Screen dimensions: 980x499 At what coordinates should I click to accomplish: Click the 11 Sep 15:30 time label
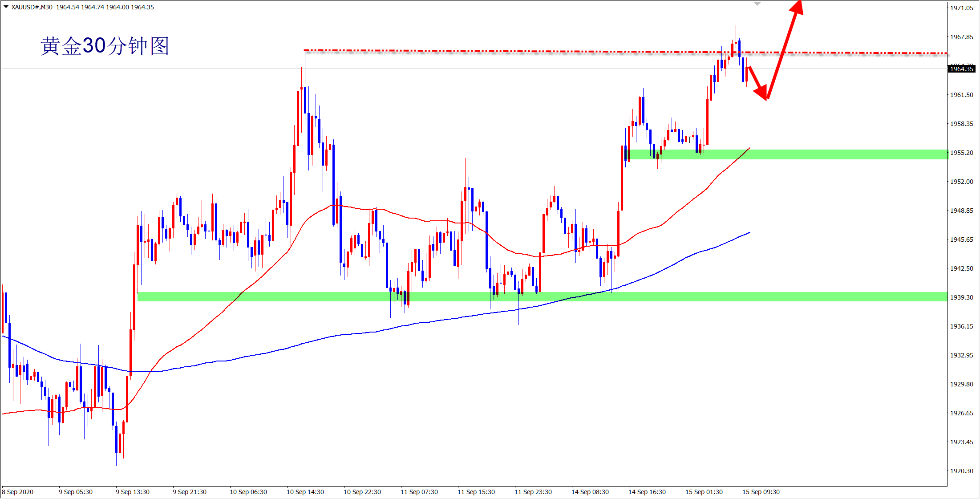click(x=476, y=492)
